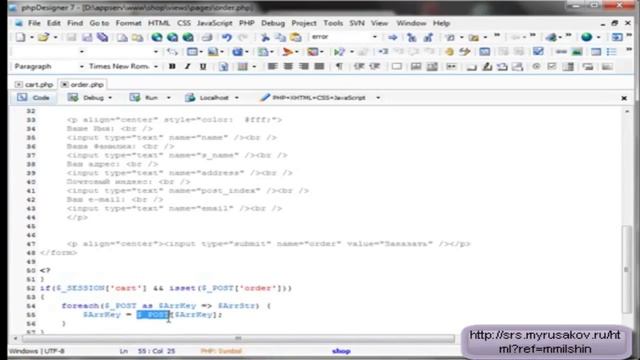The image size is (640, 360).
Task: Open the PHP menu
Action: pos(247,23)
